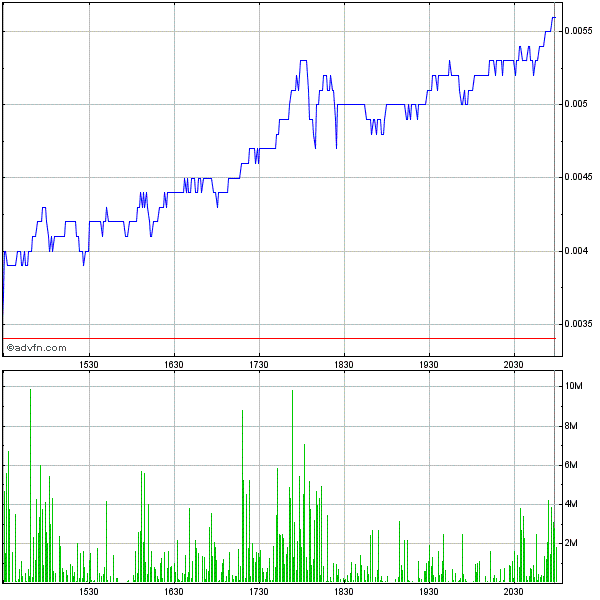Click the 0.004 price axis label
Image resolution: width=600 pixels, height=600 pixels.
tap(576, 251)
